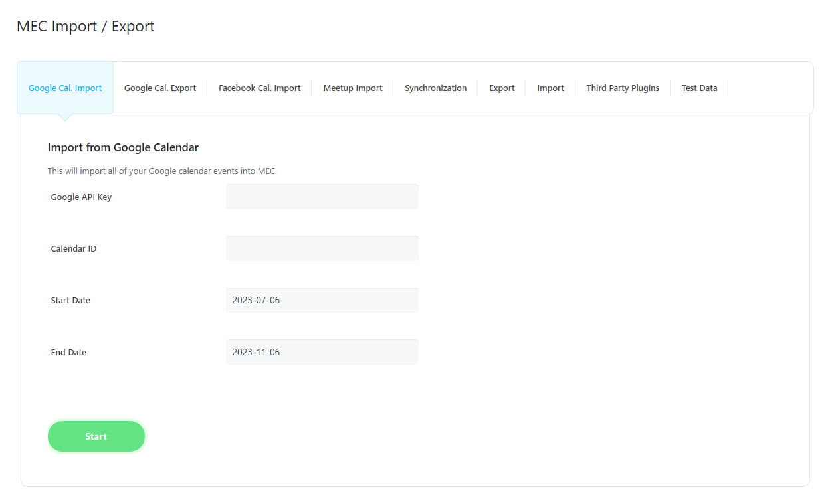Click the Google API Key label
This screenshot has width=830, height=504.
click(x=81, y=197)
